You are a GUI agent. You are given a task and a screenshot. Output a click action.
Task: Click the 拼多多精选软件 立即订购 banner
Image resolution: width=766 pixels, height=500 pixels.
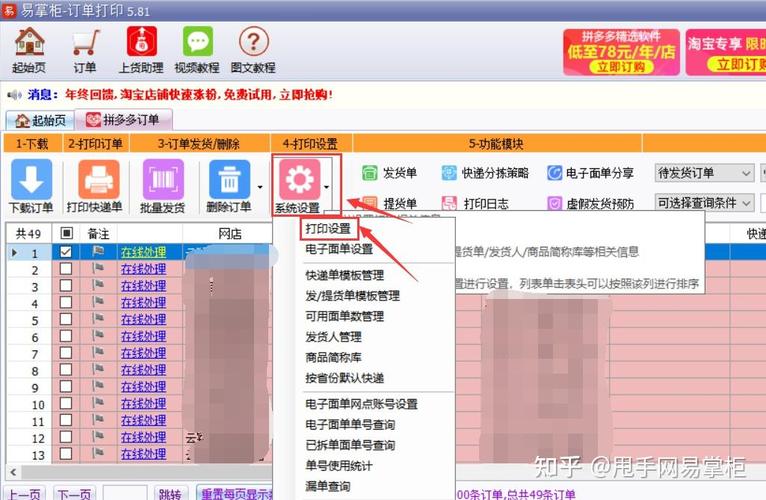coord(621,52)
